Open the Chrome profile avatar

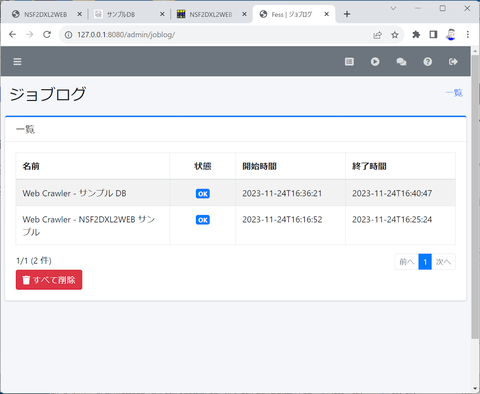click(x=451, y=34)
